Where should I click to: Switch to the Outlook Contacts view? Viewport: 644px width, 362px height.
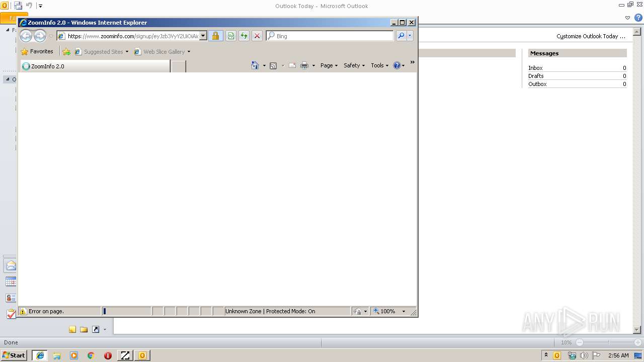click(x=11, y=298)
